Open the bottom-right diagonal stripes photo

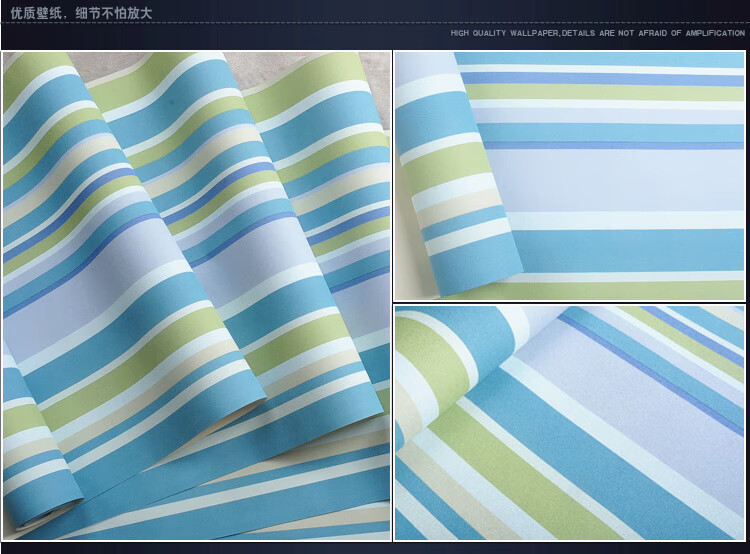click(x=569, y=423)
